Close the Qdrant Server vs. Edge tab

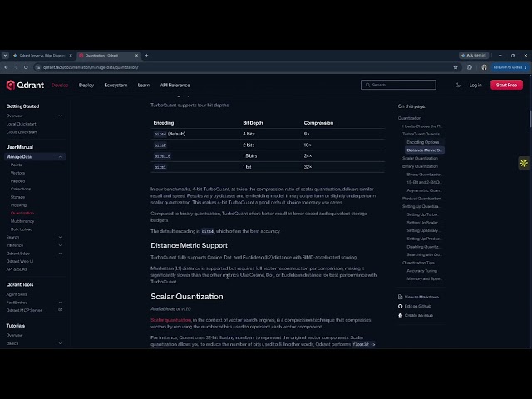[x=71, y=56]
